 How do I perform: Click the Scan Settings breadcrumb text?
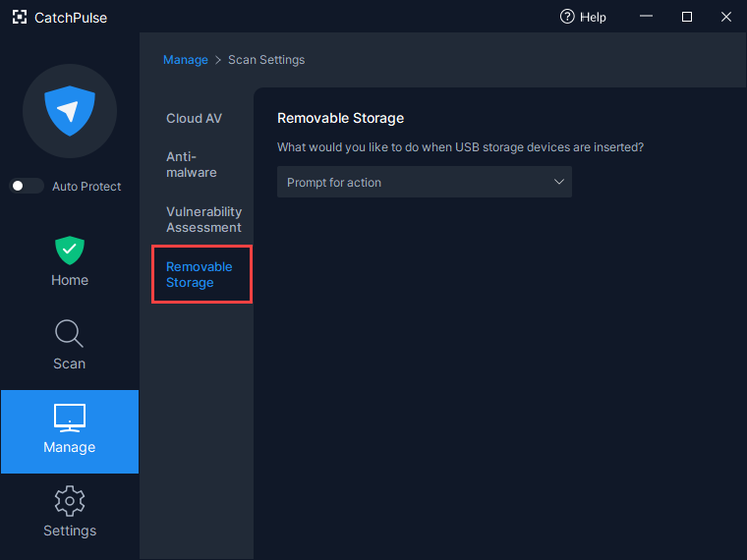[266, 60]
